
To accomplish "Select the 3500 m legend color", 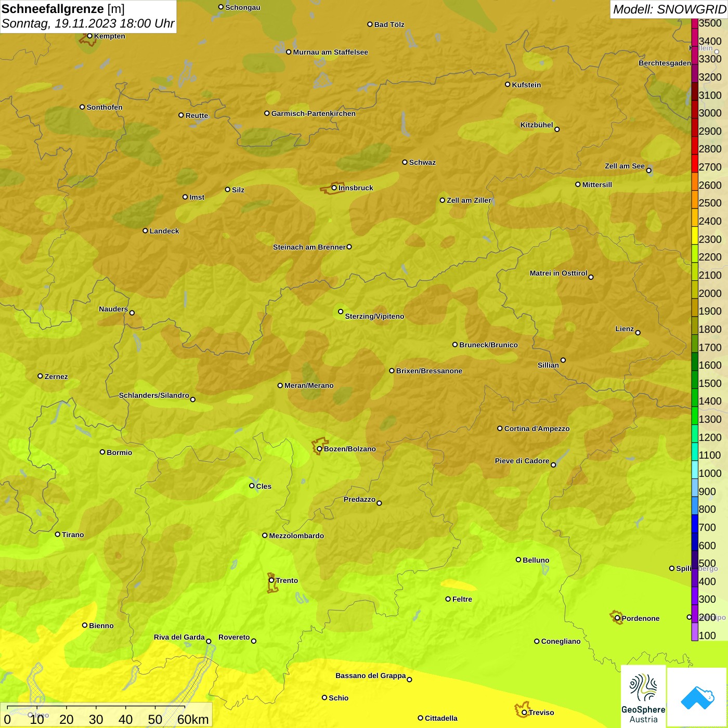I will pyautogui.click(x=695, y=23).
